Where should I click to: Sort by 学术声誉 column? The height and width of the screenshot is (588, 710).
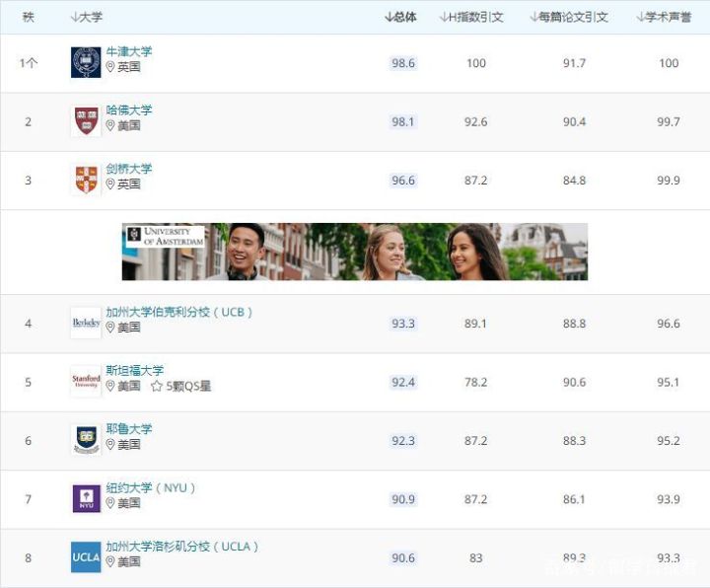(664, 17)
